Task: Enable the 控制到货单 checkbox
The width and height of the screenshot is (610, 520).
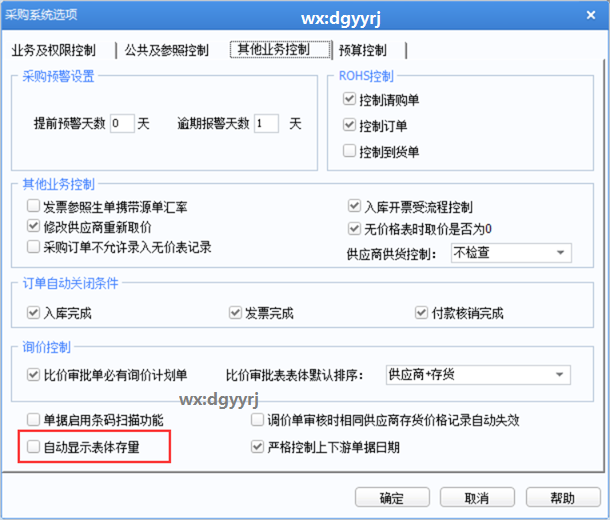Action: pyautogui.click(x=349, y=152)
